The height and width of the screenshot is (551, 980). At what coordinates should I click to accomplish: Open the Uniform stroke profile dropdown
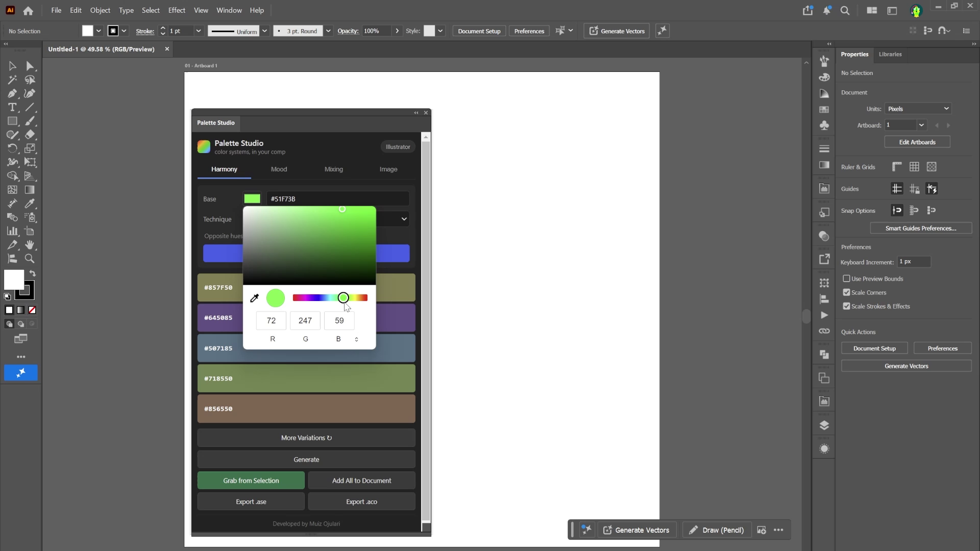[264, 31]
